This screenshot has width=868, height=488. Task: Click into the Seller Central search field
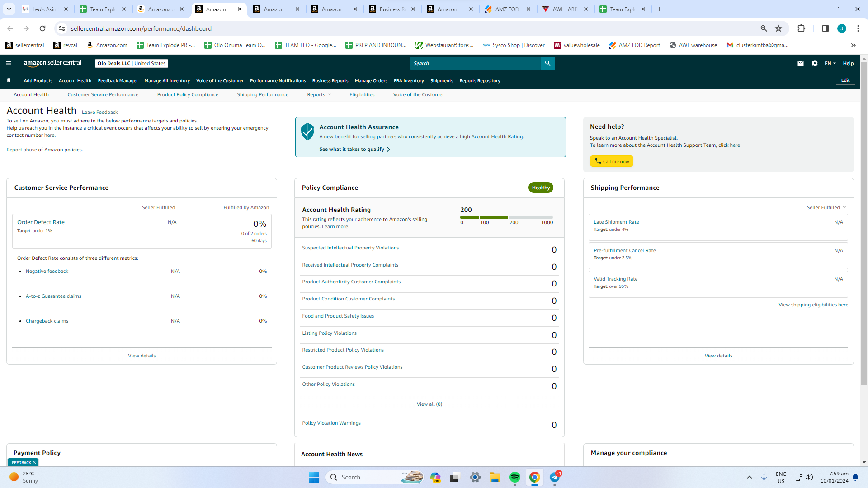tap(476, 63)
